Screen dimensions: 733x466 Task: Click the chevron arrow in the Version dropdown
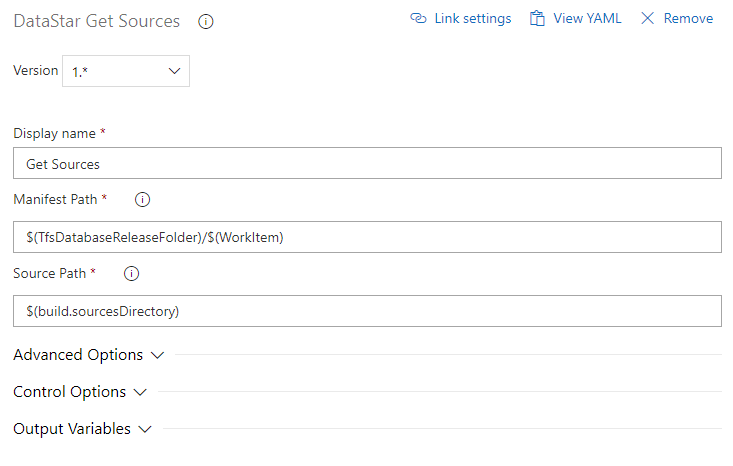(174, 71)
